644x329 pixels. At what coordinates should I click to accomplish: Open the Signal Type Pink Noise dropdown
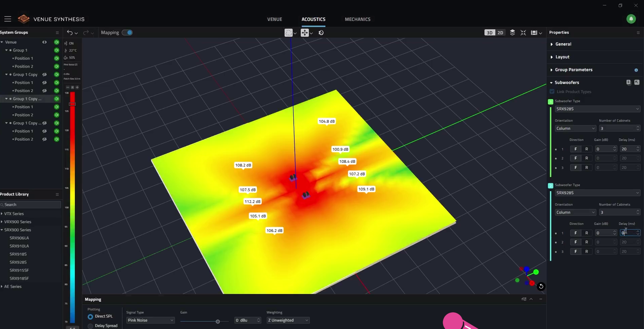click(150, 320)
